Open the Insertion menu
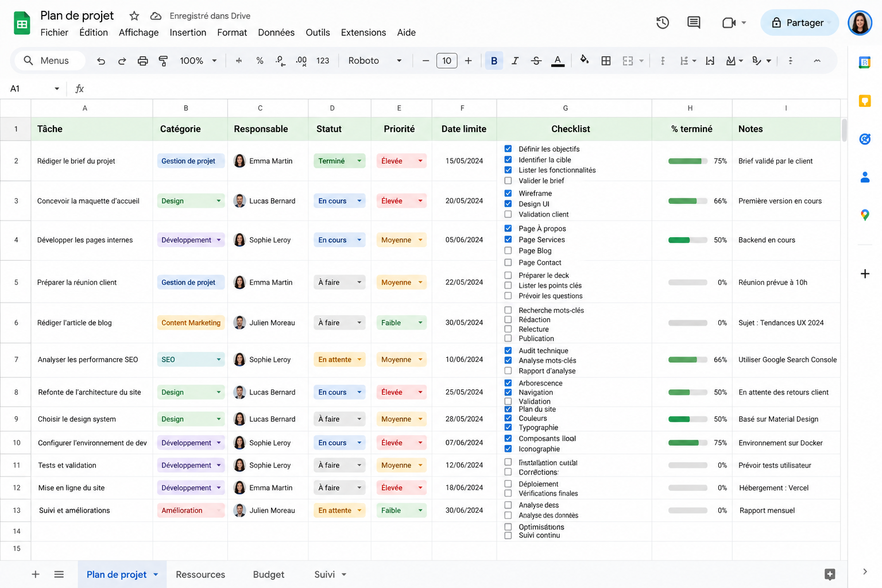 pos(188,33)
